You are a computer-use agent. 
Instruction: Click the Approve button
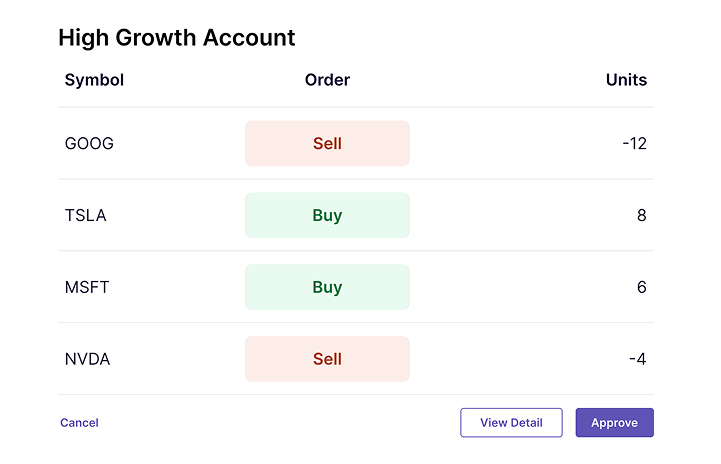coord(614,423)
